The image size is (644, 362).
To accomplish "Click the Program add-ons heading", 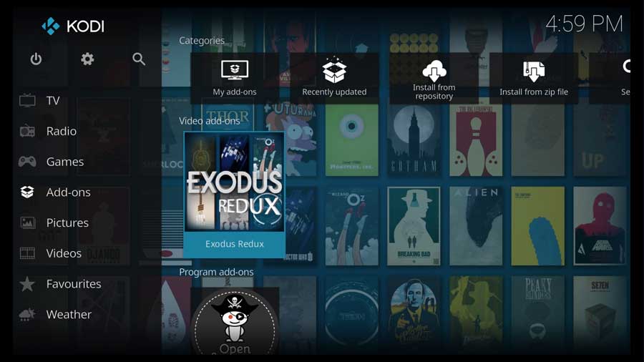I will coord(216,272).
